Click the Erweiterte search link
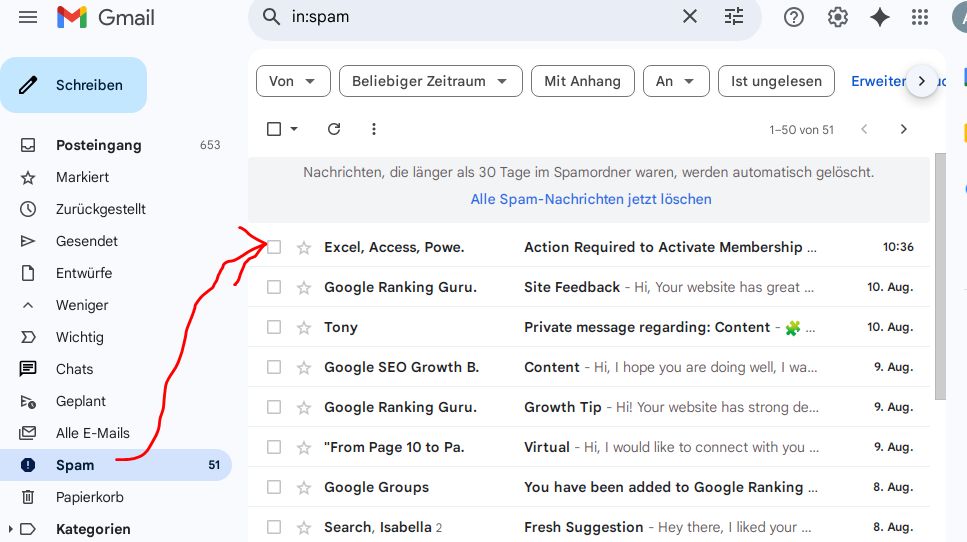The image size is (967, 542). coord(878,81)
